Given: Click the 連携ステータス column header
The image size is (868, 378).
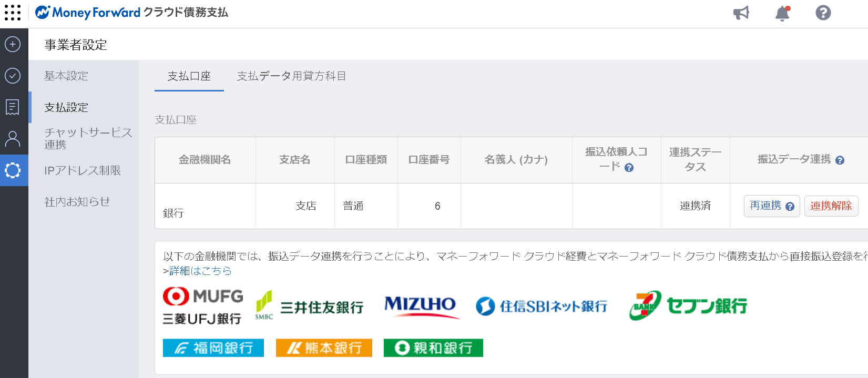Looking at the screenshot, I should click(x=696, y=160).
